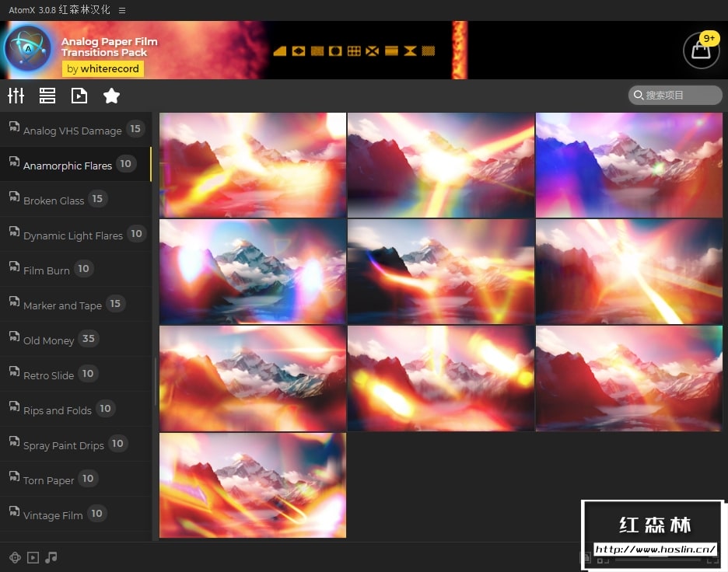
Task: Open the sliders controls panel icon
Action: point(16,96)
